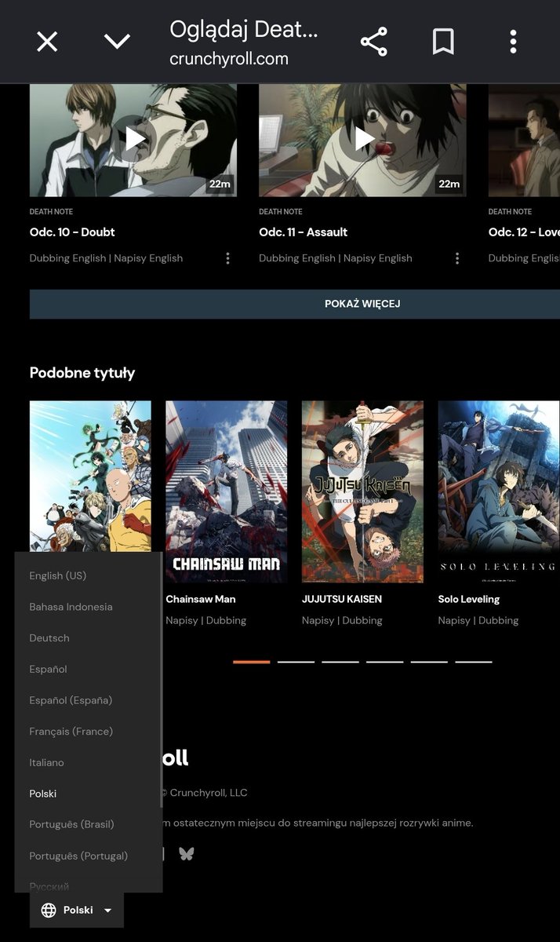Click Napisy | Dubbing under Solo Leveling
The image size is (560, 942).
[x=478, y=620]
